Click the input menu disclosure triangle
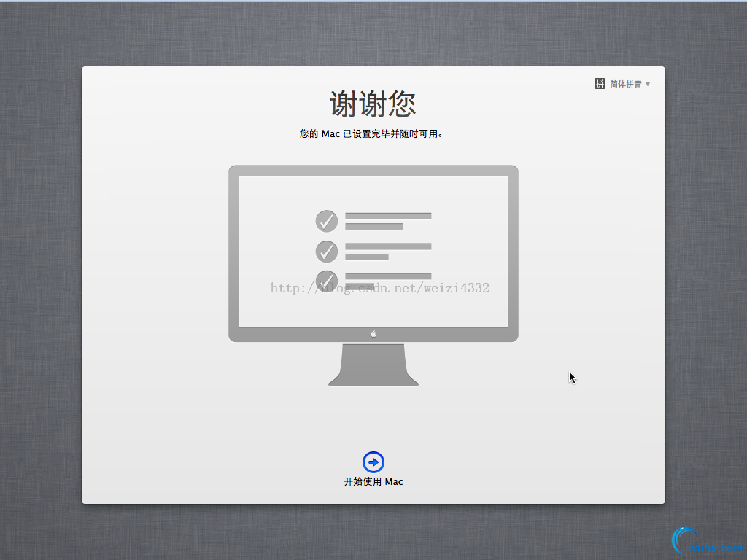 [x=648, y=84]
